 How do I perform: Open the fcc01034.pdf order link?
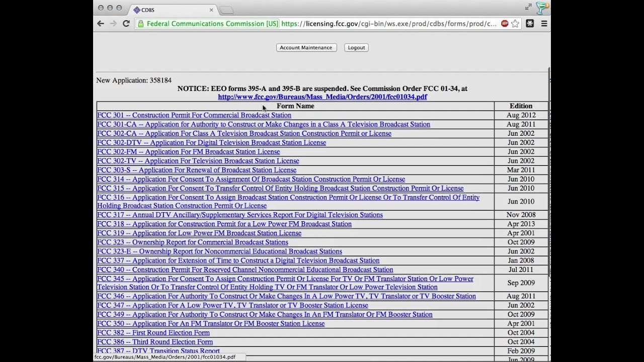pyautogui.click(x=323, y=97)
